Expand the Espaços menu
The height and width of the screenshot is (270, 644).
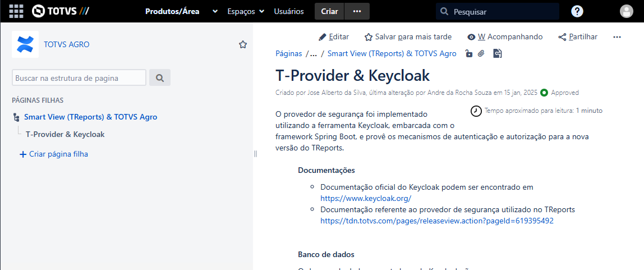246,11
